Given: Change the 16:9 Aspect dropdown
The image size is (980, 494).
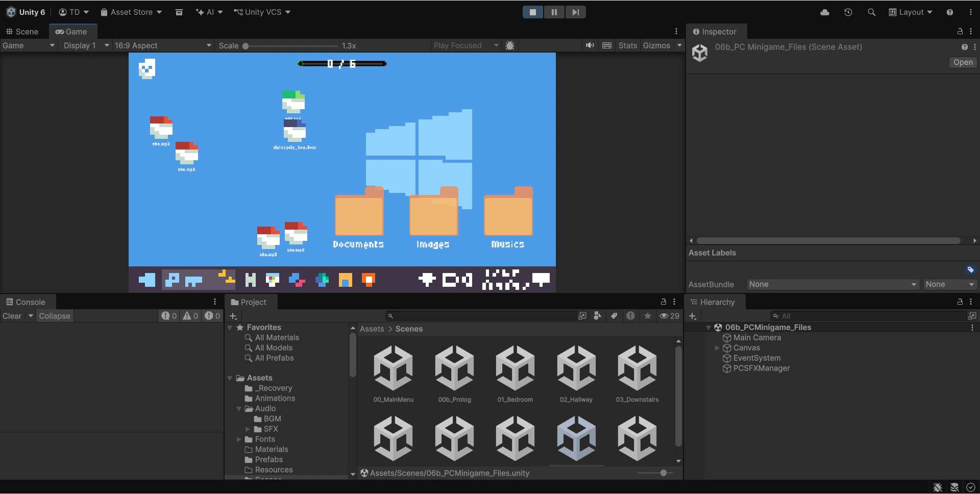Looking at the screenshot, I should point(163,45).
